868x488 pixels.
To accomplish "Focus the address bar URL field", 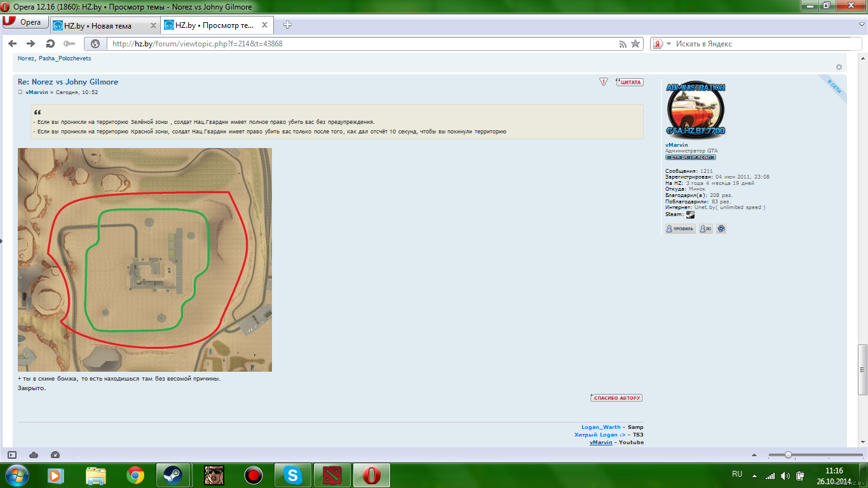I will 362,44.
